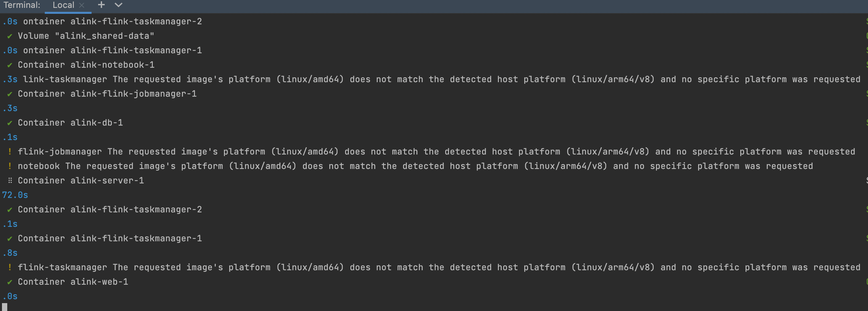Click the checkmark beside Volume alink_shared-data
868x311 pixels.
pyautogui.click(x=10, y=36)
